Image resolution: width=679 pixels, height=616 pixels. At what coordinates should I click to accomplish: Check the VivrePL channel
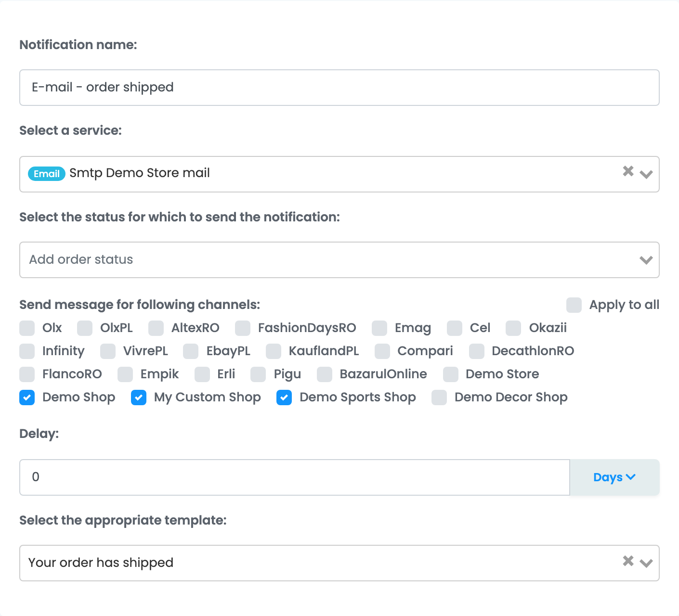coord(108,351)
